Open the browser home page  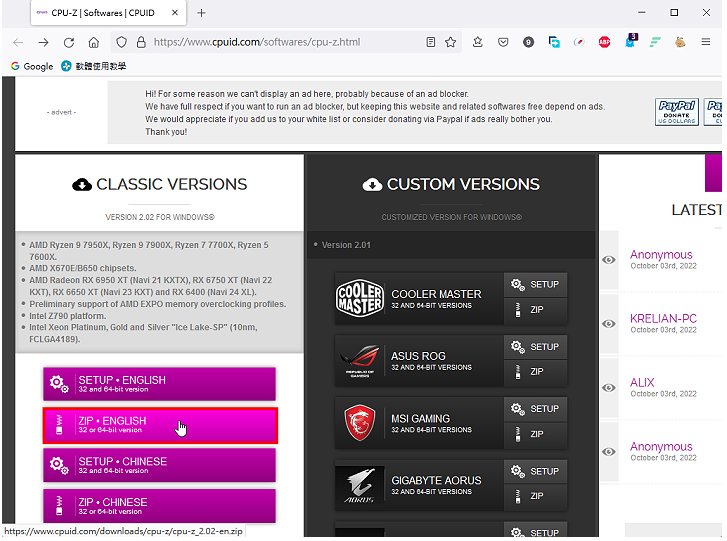[94, 43]
